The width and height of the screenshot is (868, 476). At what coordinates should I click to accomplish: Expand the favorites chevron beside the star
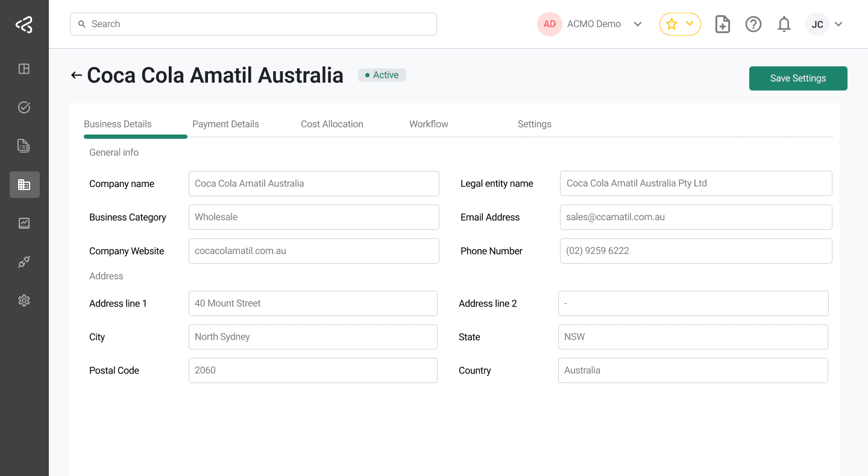(690, 24)
